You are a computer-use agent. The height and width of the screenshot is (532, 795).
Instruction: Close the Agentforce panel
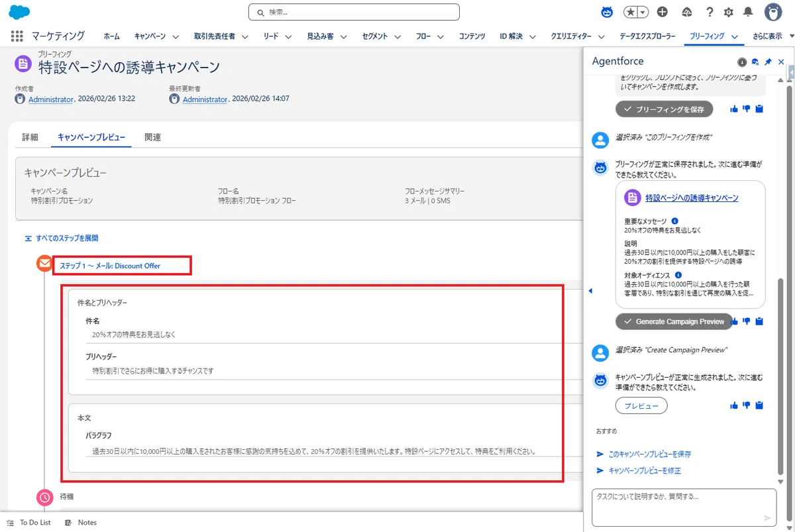[x=781, y=62]
